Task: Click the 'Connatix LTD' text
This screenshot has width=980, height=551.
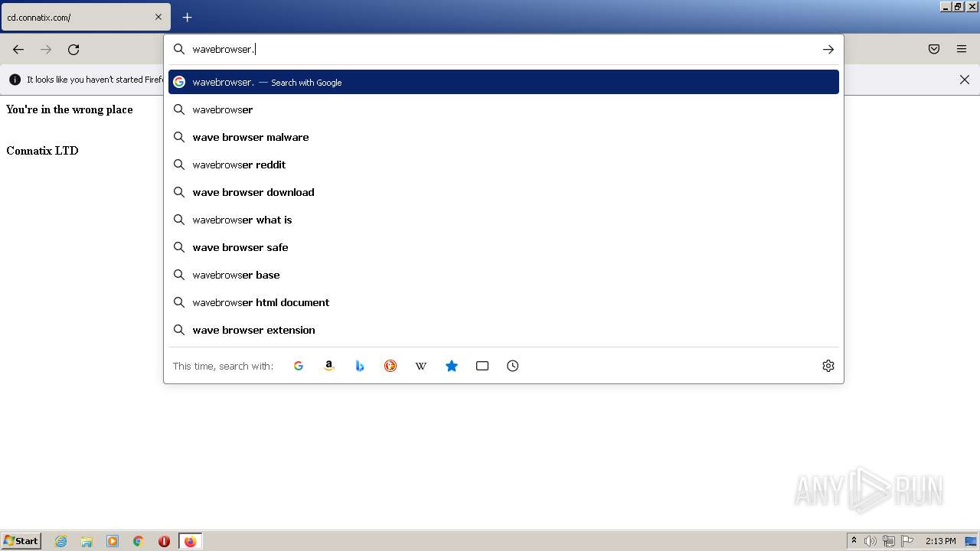Action: click(42, 151)
